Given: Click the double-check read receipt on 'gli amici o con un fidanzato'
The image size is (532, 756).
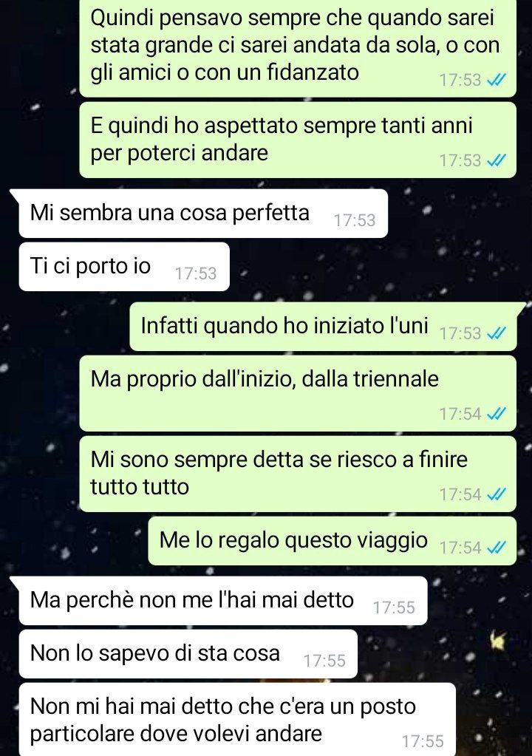Looking at the screenshot, I should pyautogui.click(x=497, y=80).
